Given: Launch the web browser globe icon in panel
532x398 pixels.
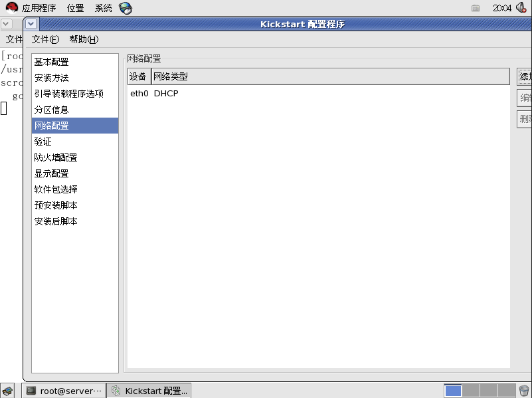Looking at the screenshot, I should [x=126, y=8].
